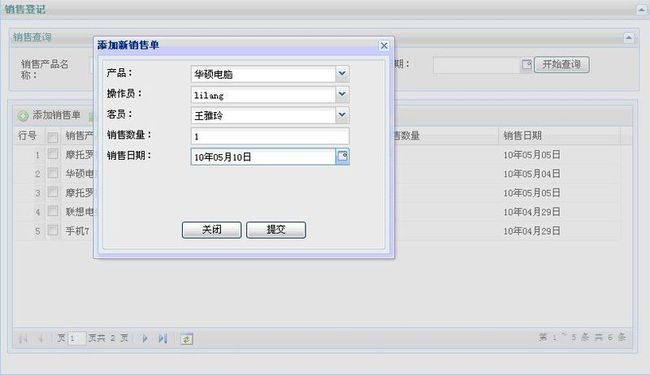Close the 添加新销售单 dialog with the X

click(x=384, y=46)
